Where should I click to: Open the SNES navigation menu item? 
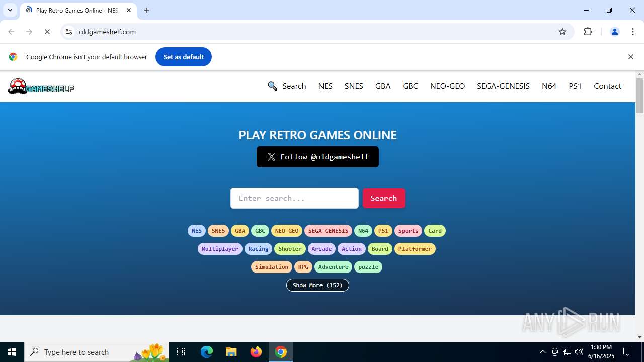coord(354,86)
